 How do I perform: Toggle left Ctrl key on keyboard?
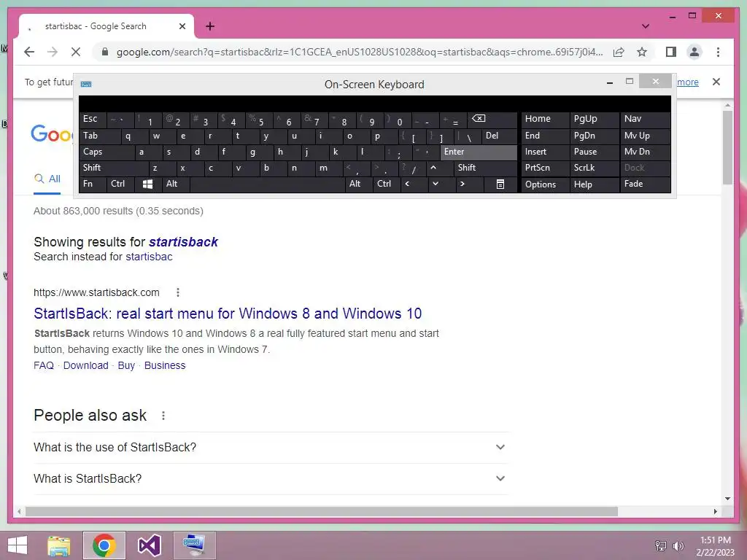click(x=120, y=184)
